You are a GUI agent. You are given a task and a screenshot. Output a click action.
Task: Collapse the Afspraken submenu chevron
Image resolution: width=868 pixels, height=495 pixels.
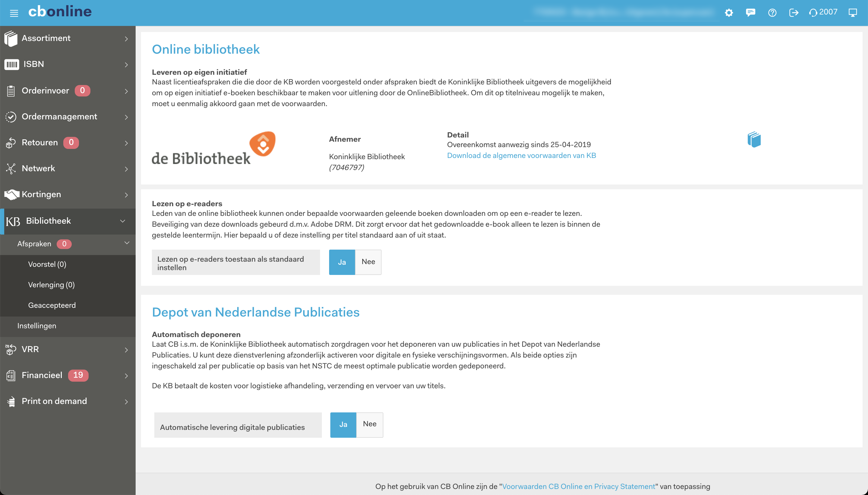click(x=127, y=243)
